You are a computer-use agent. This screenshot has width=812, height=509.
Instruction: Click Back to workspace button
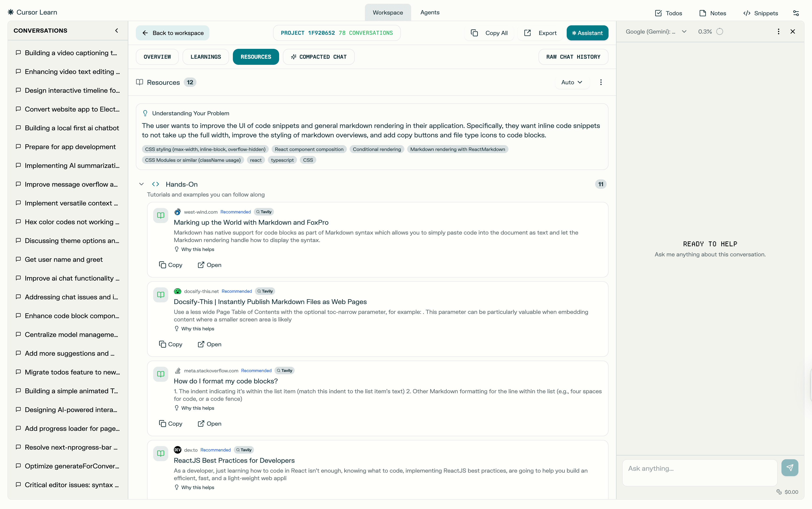pos(172,33)
